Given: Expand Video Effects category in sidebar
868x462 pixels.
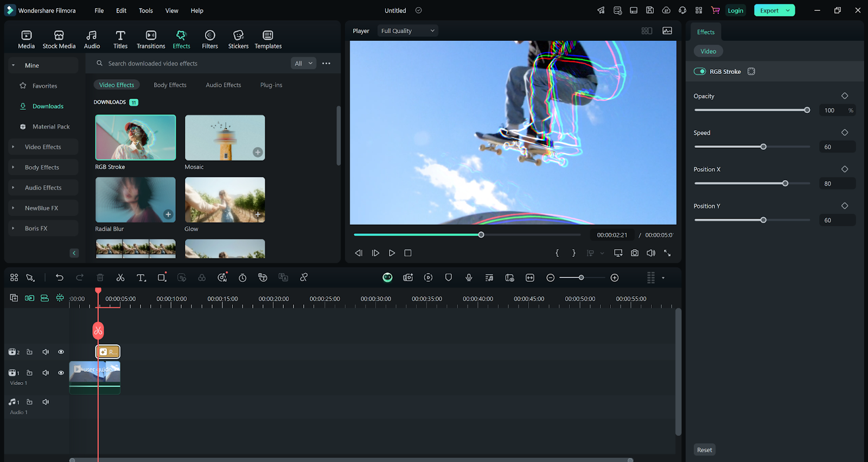Looking at the screenshot, I should tap(13, 147).
